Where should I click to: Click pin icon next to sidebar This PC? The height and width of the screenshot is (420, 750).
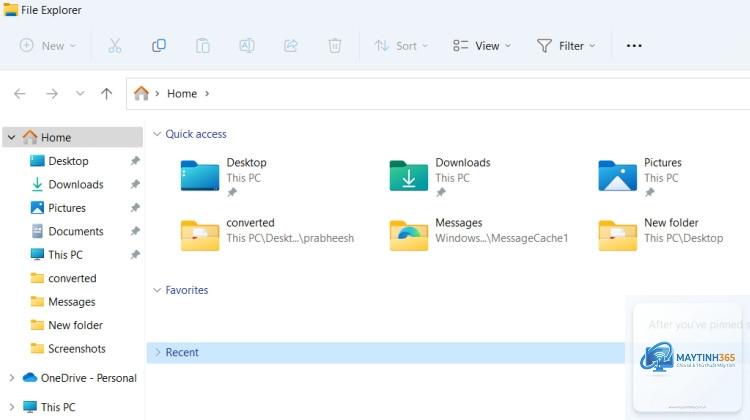[135, 254]
